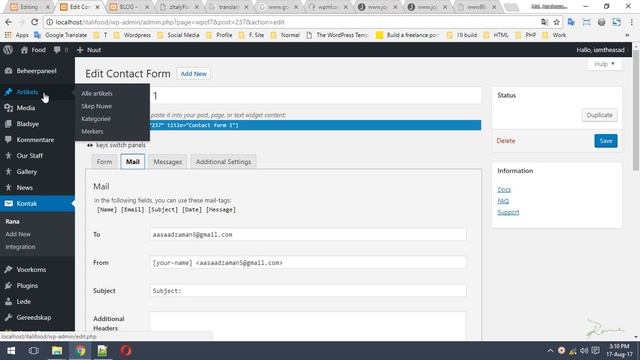Click the To email field
Image resolution: width=640 pixels, height=360 pixels.
point(308,234)
